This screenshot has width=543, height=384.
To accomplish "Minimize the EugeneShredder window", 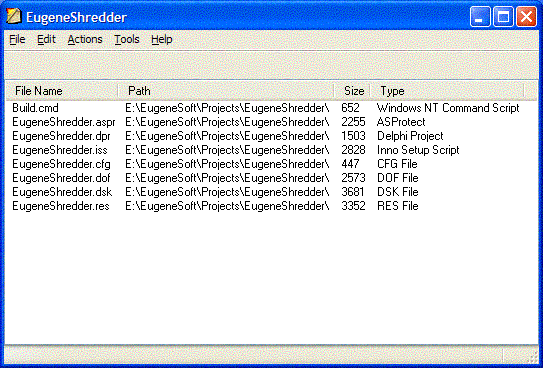I will pos(480,16).
